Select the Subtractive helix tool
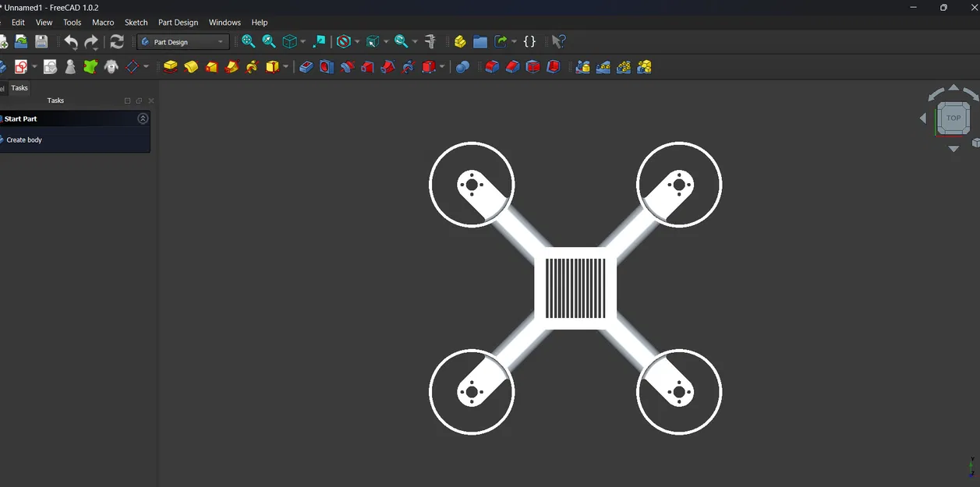Screen dimensions: 980x487 click(408, 66)
